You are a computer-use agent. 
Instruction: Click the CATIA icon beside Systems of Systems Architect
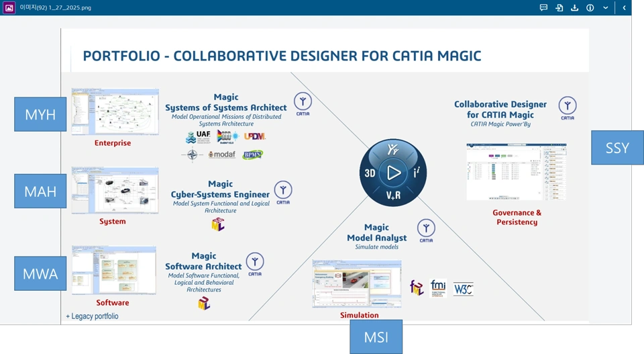click(x=303, y=104)
